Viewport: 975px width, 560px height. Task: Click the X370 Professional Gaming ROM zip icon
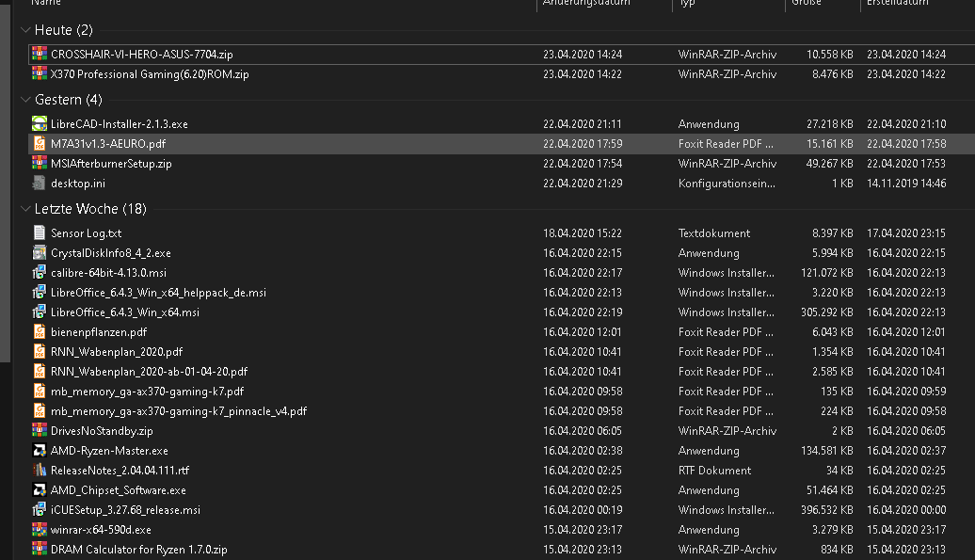tap(40, 74)
